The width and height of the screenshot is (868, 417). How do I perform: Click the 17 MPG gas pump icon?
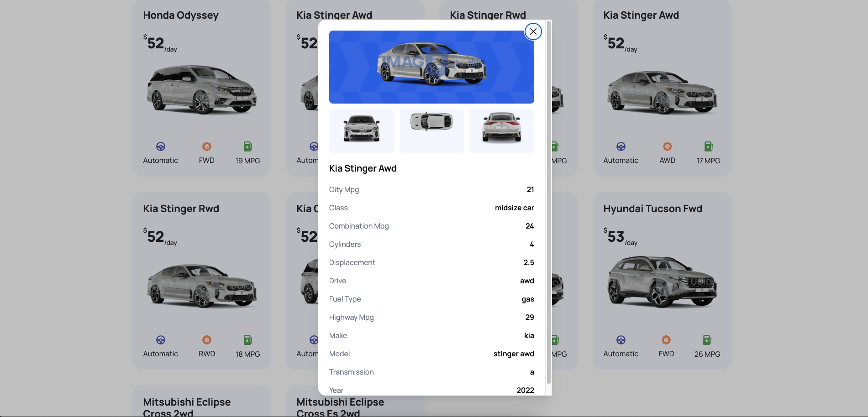coord(708,146)
